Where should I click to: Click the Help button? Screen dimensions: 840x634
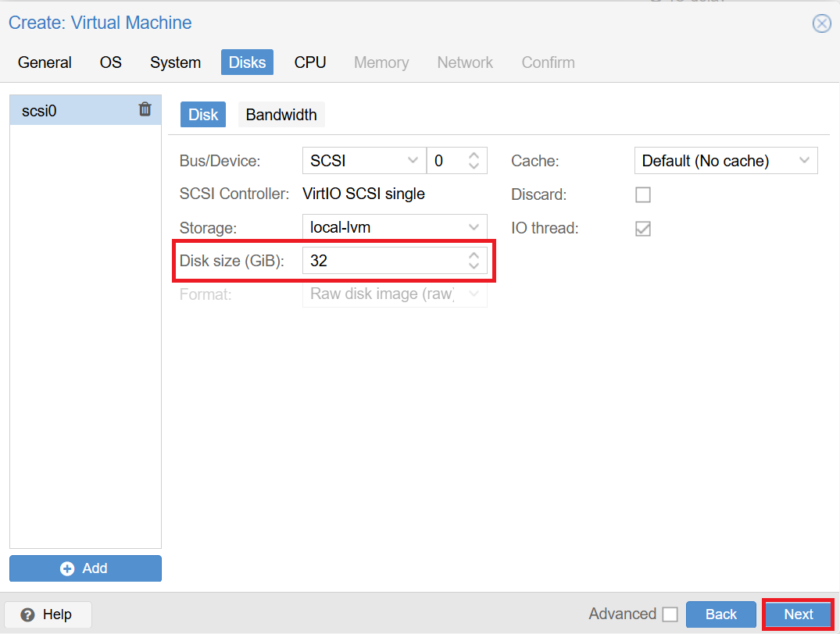tap(48, 614)
